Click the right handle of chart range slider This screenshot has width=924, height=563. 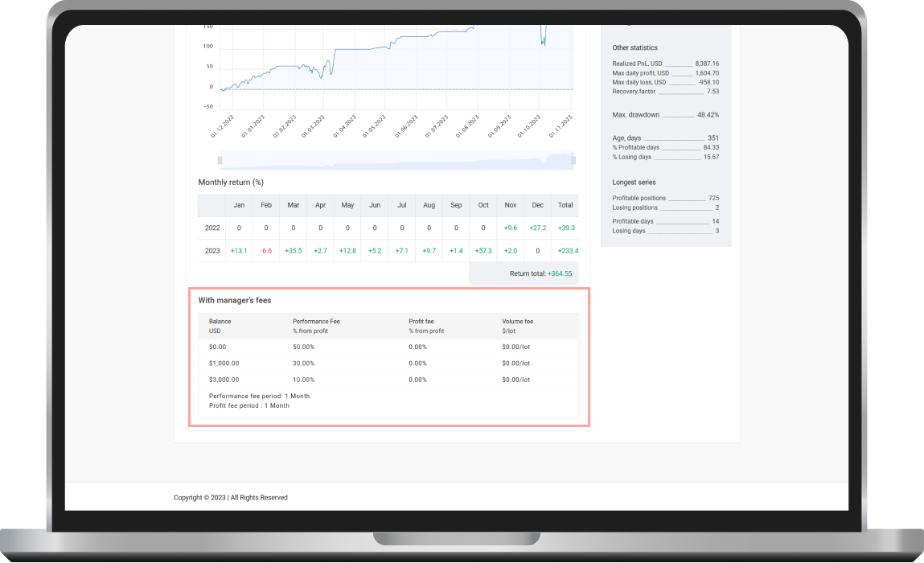pos(573,161)
